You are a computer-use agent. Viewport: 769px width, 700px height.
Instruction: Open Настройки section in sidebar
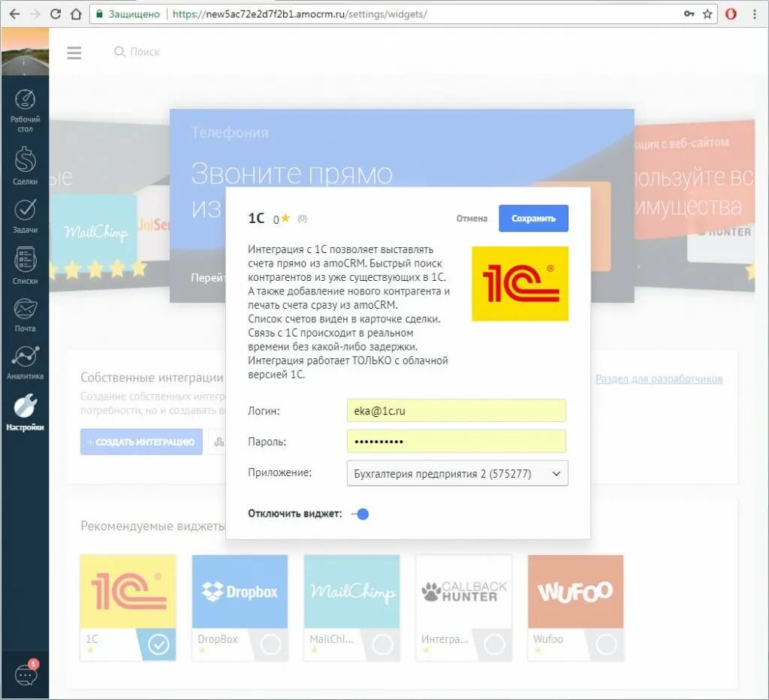pos(25,412)
